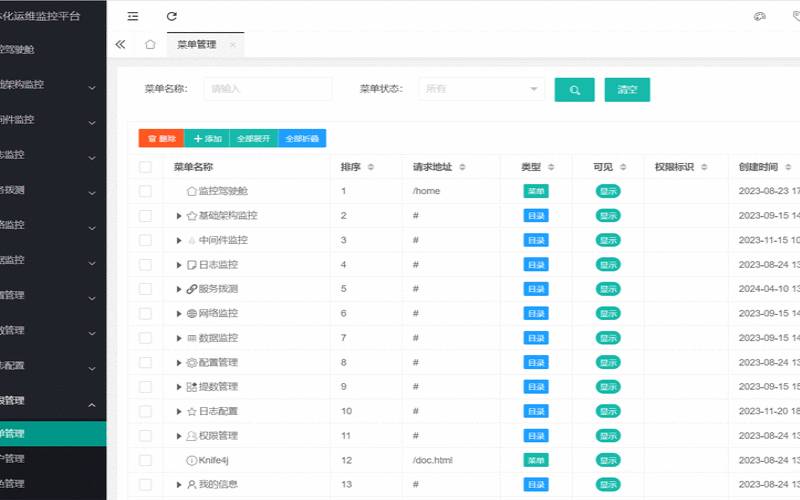Click the star icon beside 日志配置

(x=191, y=411)
